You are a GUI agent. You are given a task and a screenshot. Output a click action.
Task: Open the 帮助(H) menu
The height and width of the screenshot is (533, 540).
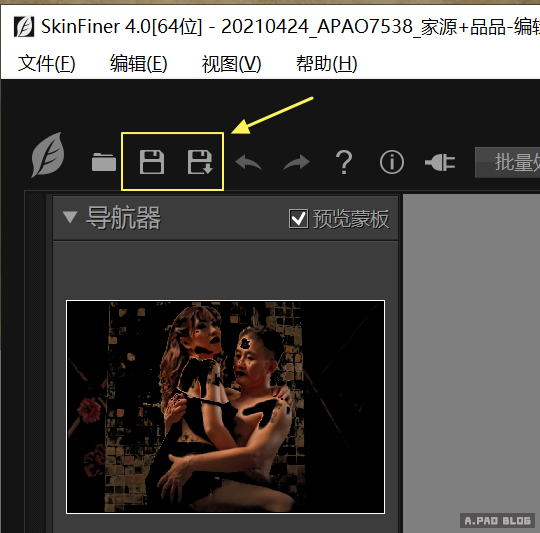click(x=326, y=64)
